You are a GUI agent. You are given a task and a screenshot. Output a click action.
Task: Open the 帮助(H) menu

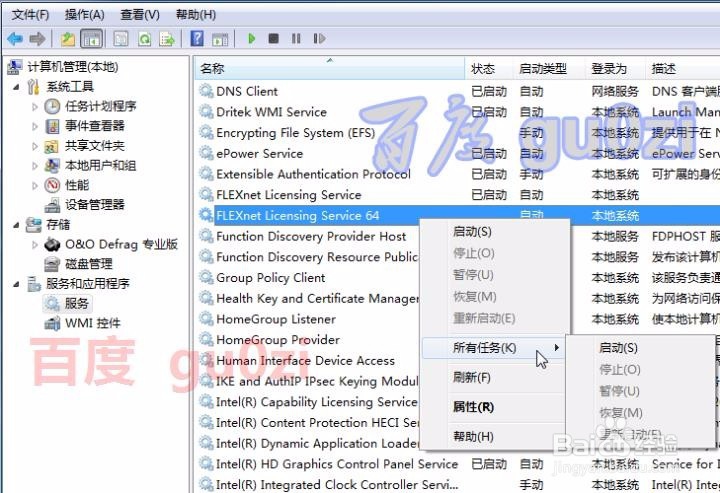196,15
